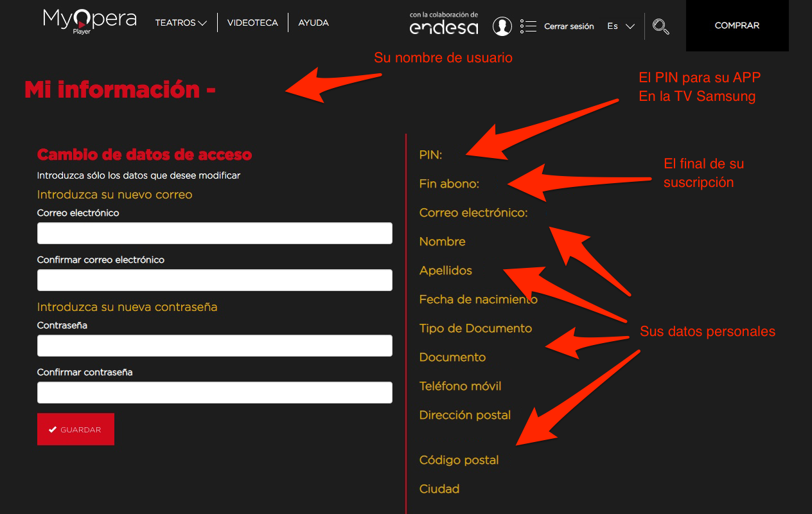Focus the Correo electrónico input field
The height and width of the screenshot is (514, 812).
click(215, 233)
